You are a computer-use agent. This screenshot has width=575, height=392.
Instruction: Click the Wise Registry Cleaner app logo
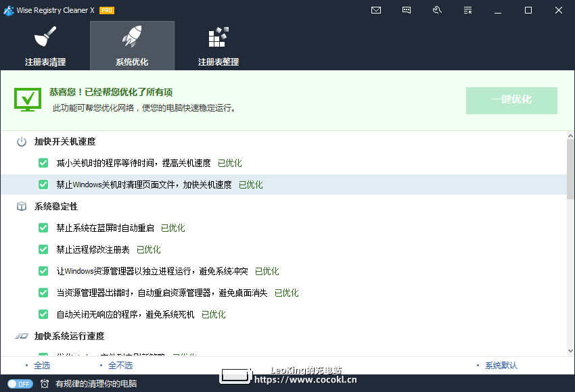(x=8, y=11)
